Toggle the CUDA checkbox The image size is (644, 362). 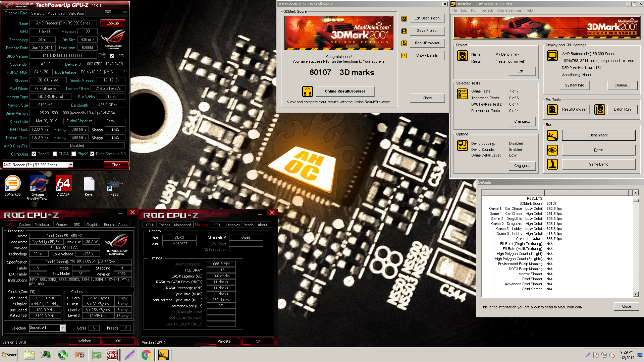point(55,154)
